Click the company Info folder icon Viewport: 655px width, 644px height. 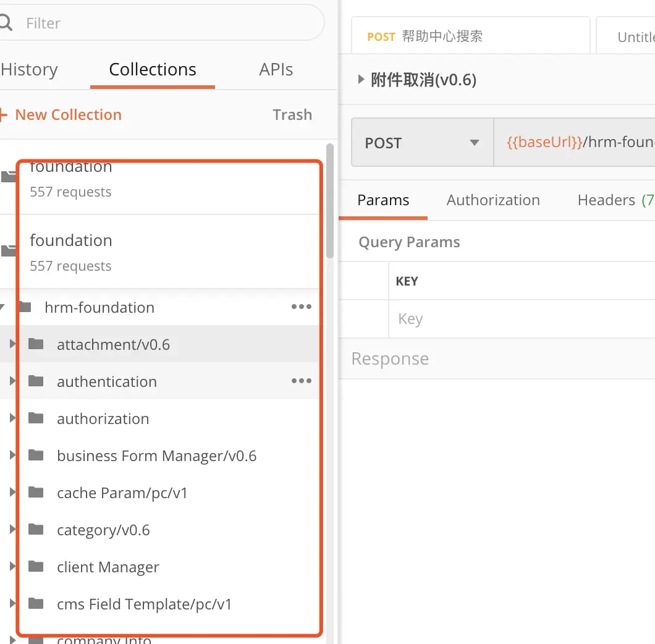click(x=36, y=640)
